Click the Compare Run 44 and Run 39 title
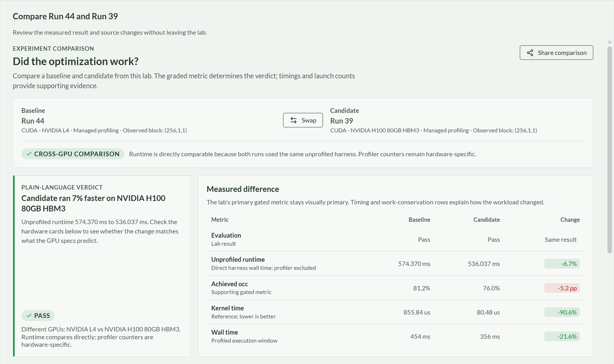Image resolution: width=614 pixels, height=364 pixels. [65, 16]
